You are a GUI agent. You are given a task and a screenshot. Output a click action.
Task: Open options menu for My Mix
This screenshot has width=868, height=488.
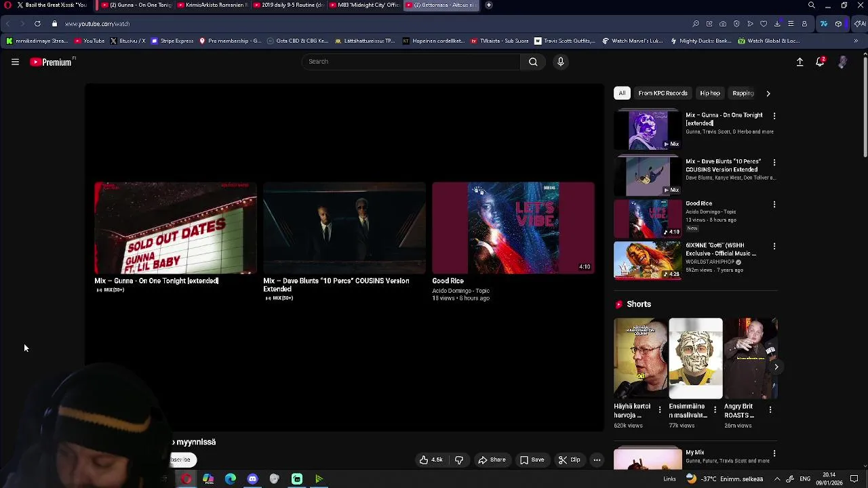coord(774,453)
